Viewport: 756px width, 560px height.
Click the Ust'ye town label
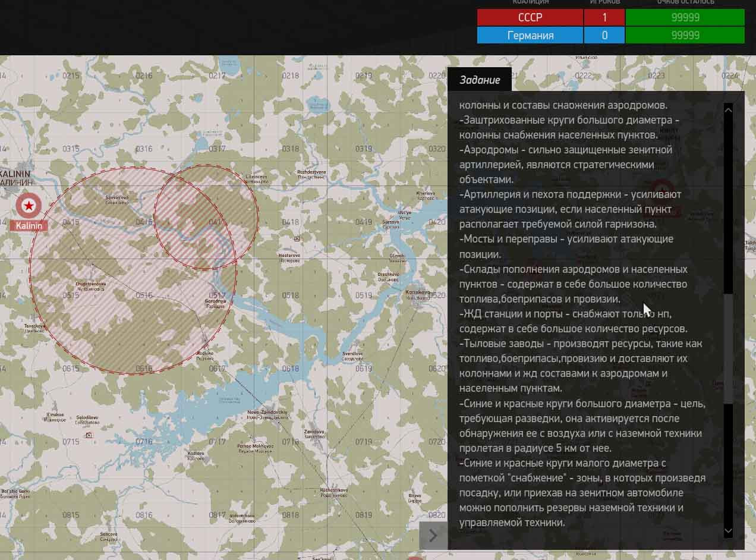click(405, 214)
